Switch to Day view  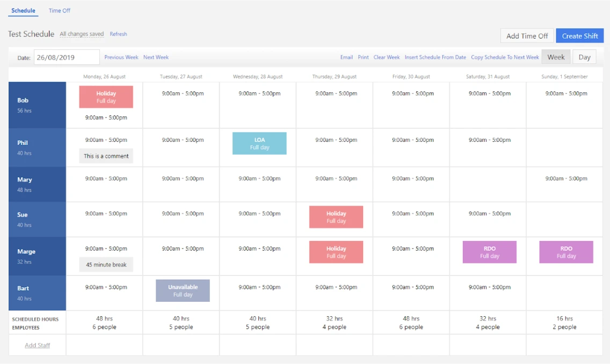(584, 56)
